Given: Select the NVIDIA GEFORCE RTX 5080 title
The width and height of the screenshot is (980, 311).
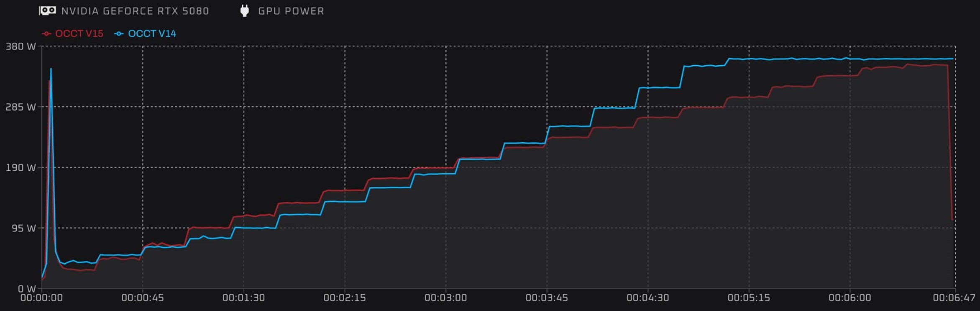Looking at the screenshot, I should click(x=135, y=11).
